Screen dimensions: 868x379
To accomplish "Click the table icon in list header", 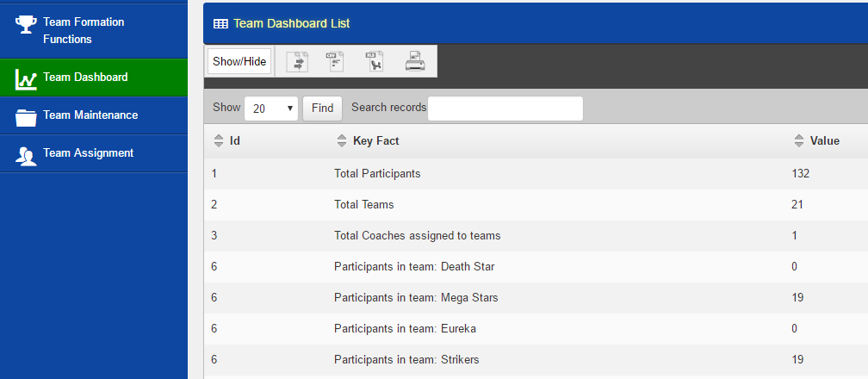I will click(x=220, y=24).
